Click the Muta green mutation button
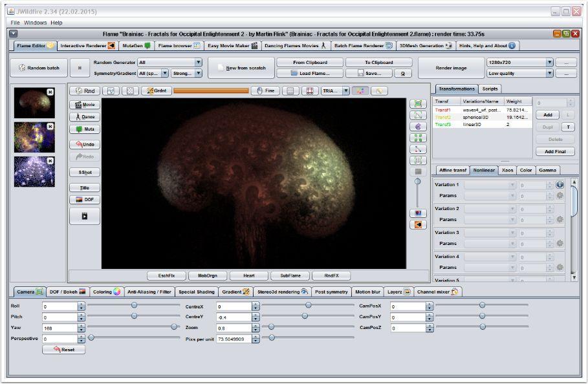 pyautogui.click(x=85, y=129)
